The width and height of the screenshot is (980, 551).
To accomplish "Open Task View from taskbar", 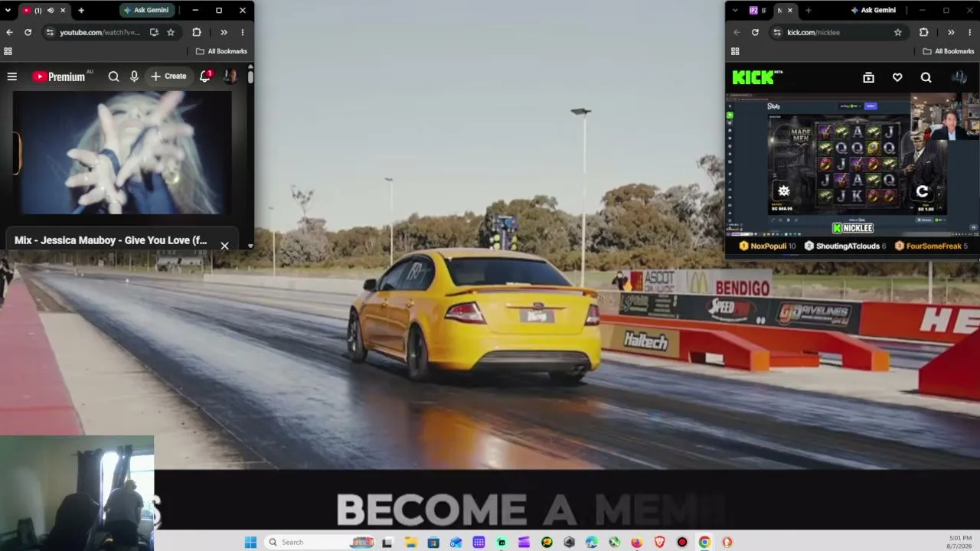I will coord(387,542).
